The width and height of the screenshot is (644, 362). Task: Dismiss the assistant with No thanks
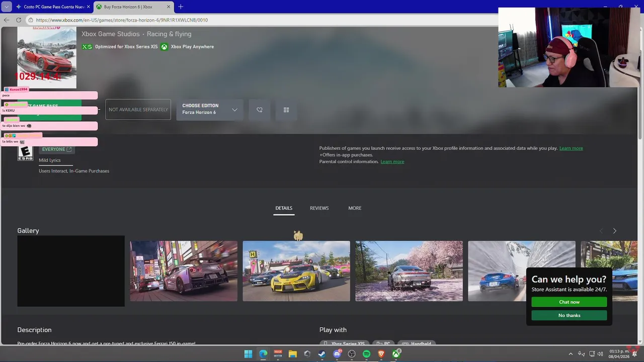(x=569, y=316)
